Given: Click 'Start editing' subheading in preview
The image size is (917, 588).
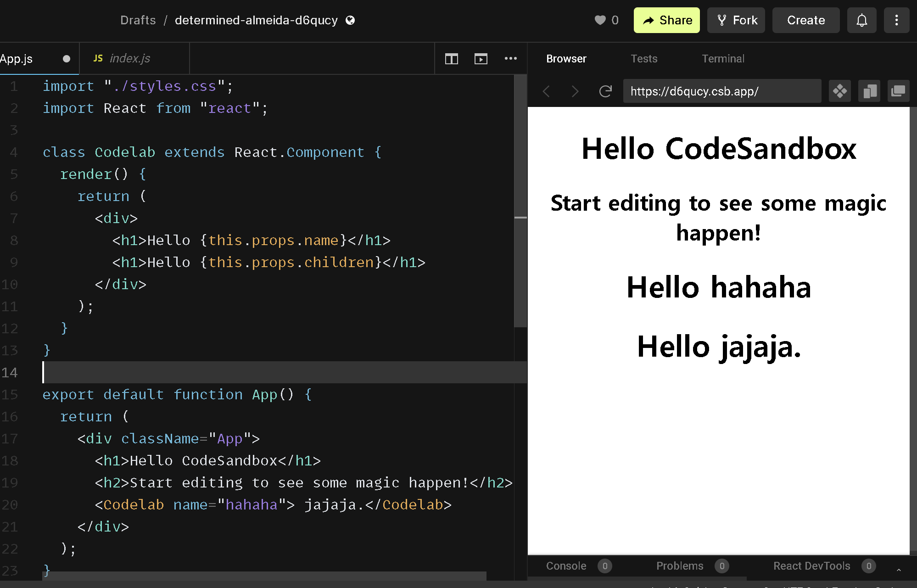Looking at the screenshot, I should point(719,218).
